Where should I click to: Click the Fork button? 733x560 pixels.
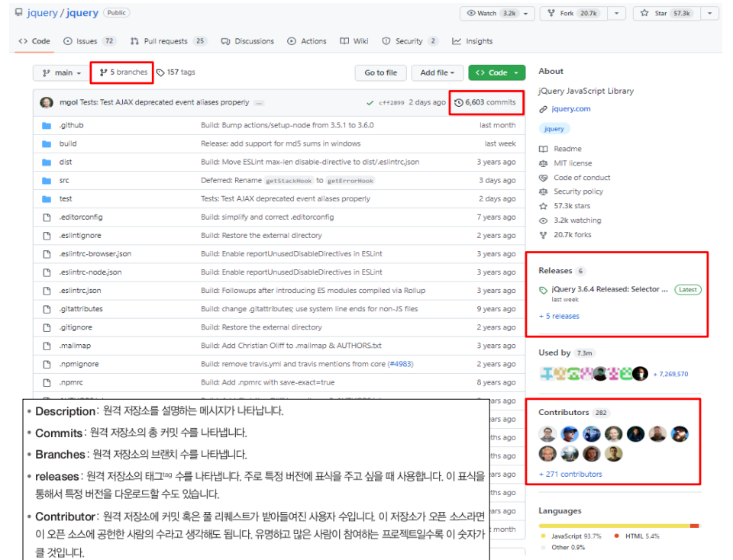click(x=573, y=13)
